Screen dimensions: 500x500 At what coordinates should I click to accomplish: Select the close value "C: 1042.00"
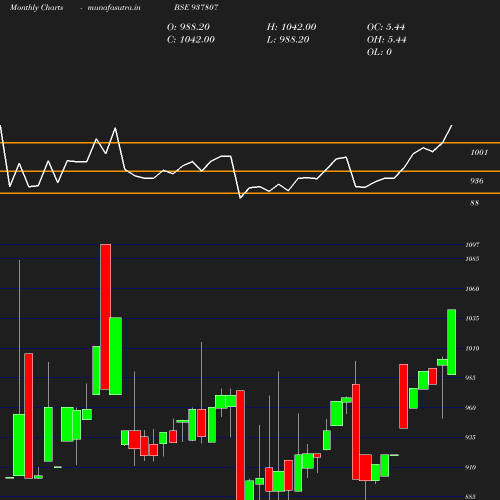(191, 40)
